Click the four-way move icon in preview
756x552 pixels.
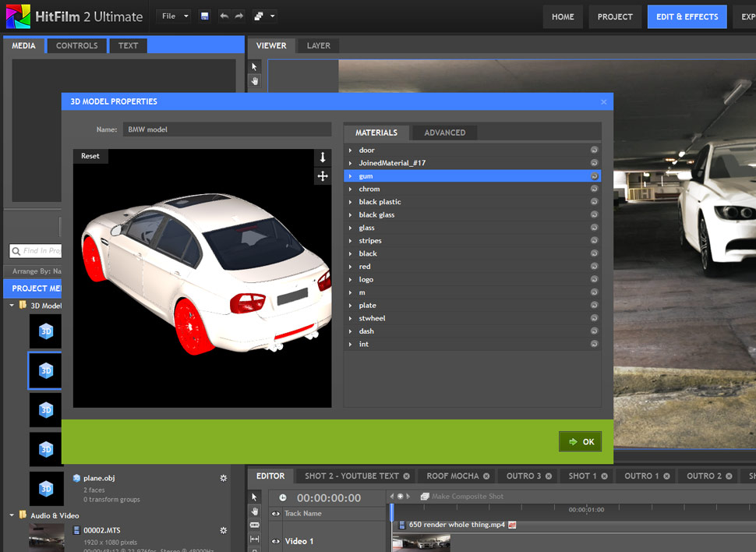click(x=323, y=176)
